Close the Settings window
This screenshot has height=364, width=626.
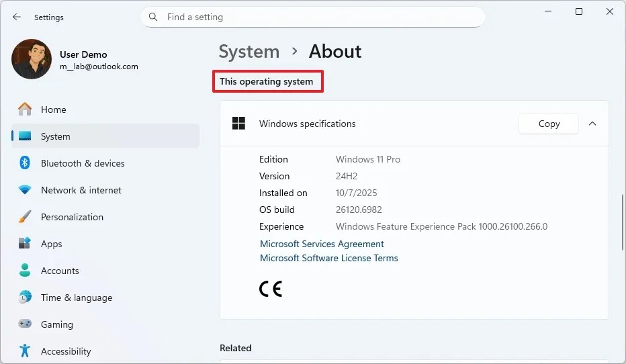pyautogui.click(x=610, y=11)
